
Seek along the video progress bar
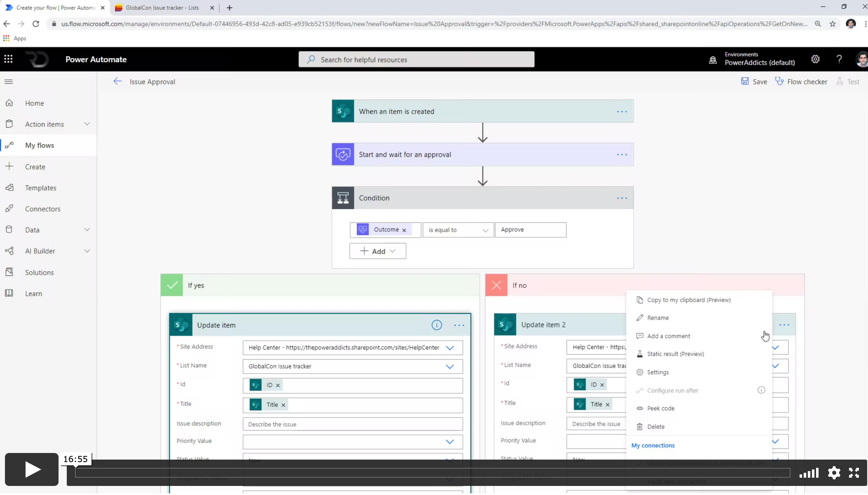coord(433,473)
